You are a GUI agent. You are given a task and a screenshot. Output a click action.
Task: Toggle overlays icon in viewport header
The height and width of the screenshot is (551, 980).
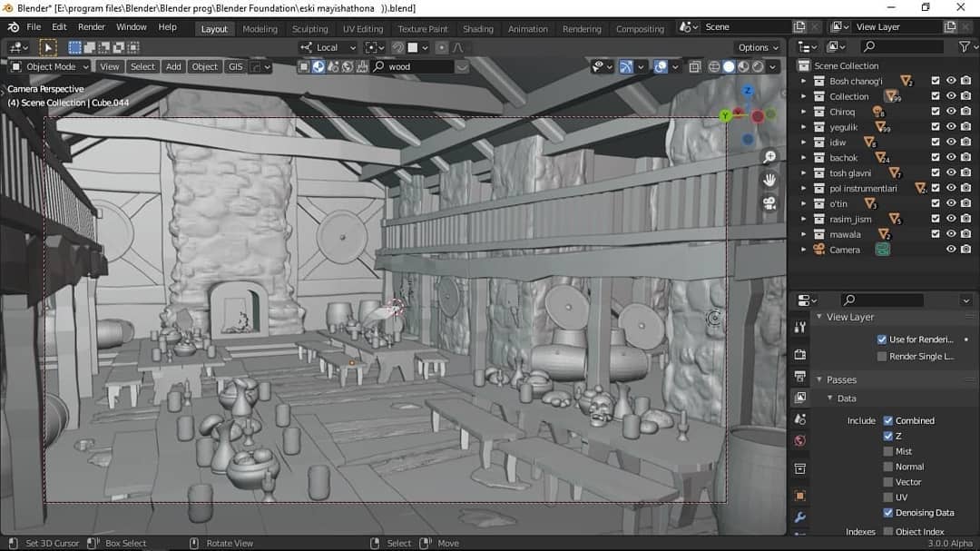661,66
